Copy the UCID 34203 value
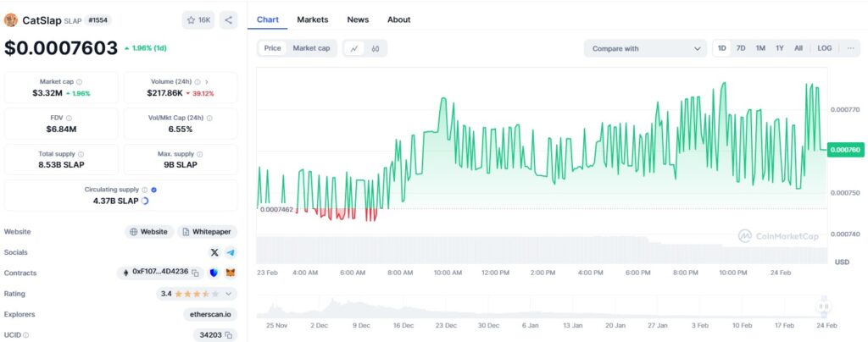868x342 pixels. tap(229, 335)
